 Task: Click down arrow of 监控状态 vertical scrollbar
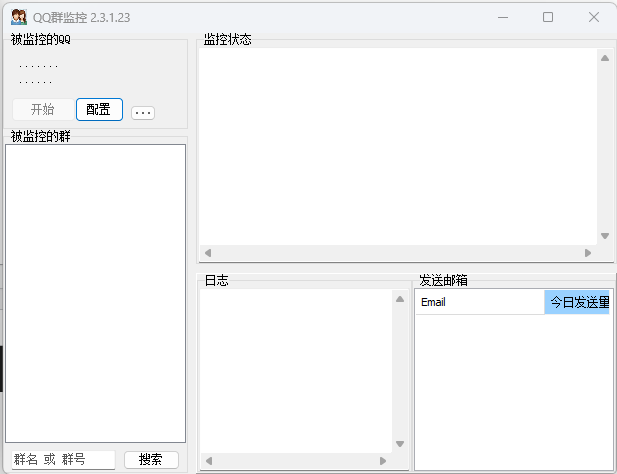[604, 236]
